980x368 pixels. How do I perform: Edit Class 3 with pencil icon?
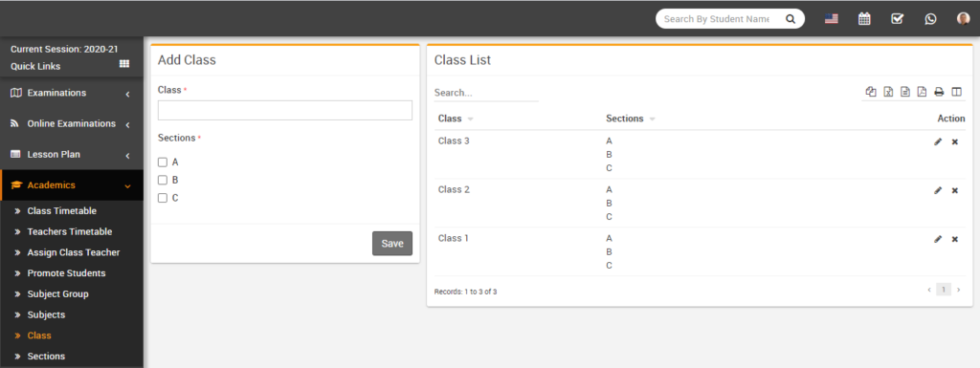pos(938,141)
